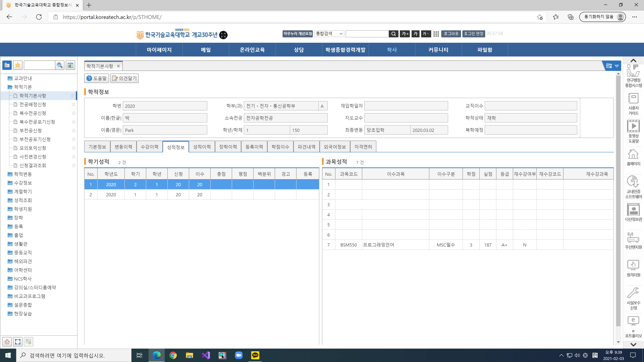The image size is (644, 362).
Task: Click the close-all-tabs icon
Action: tap(609, 66)
